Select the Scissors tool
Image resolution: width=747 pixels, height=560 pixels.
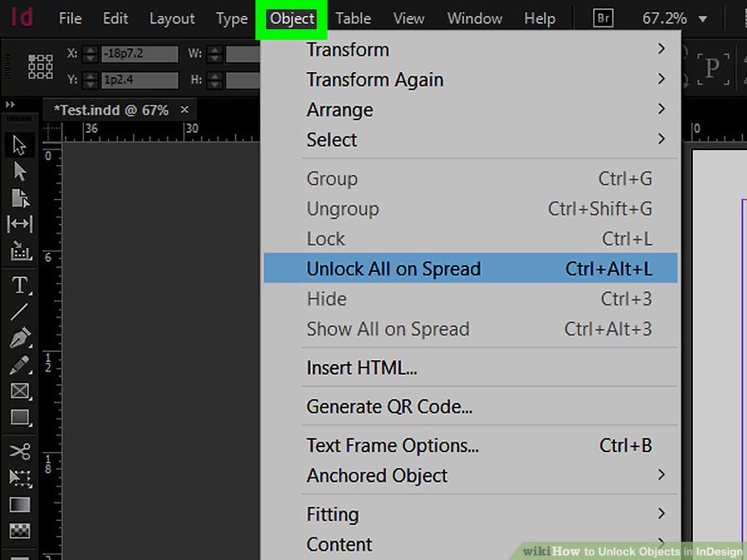20,451
